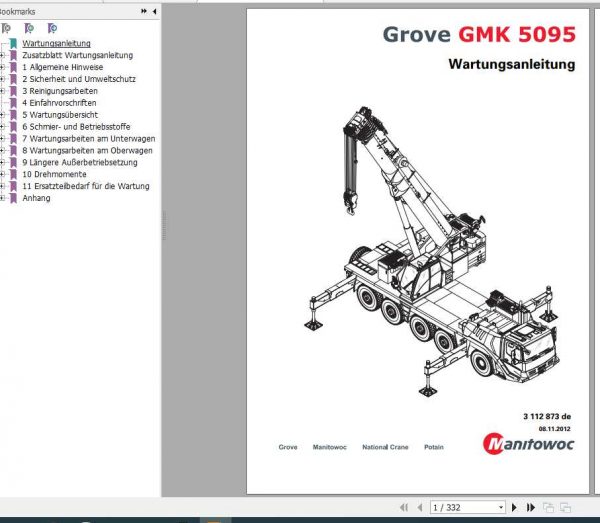Click the bookmark icon beside 3 Reinigungsarbeiten
The width and height of the screenshot is (600, 523).
[13, 91]
